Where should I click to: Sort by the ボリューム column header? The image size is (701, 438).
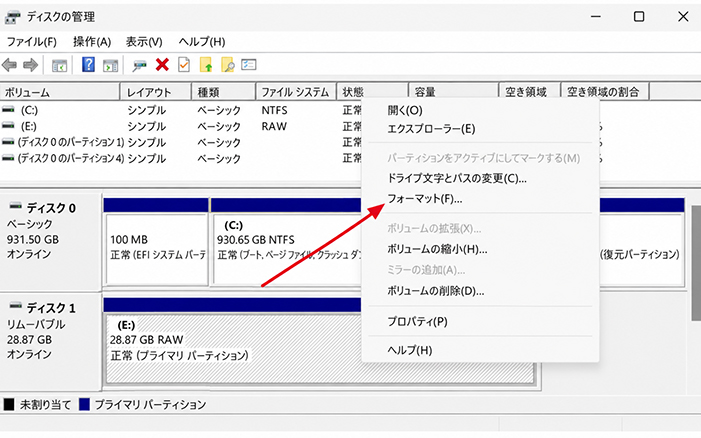[x=60, y=92]
